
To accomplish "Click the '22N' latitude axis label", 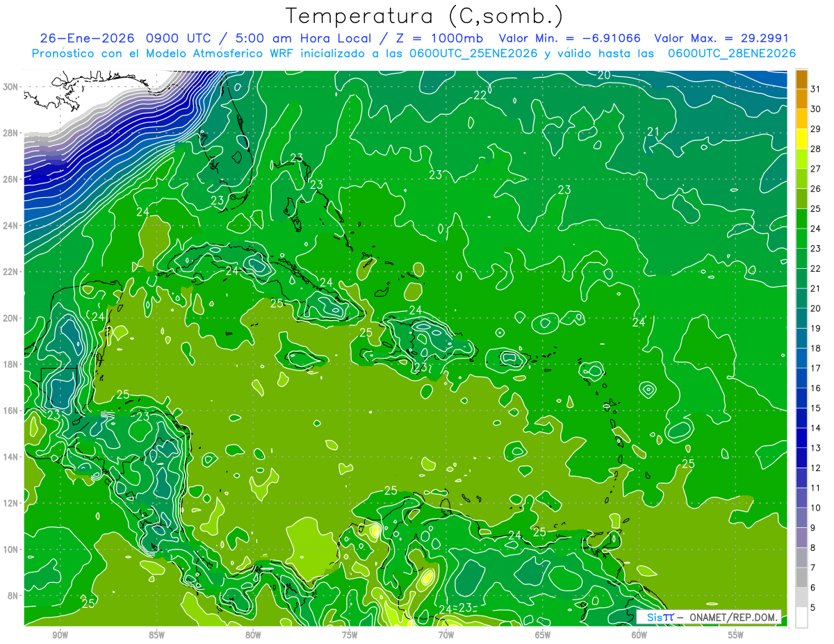I will point(11,272).
